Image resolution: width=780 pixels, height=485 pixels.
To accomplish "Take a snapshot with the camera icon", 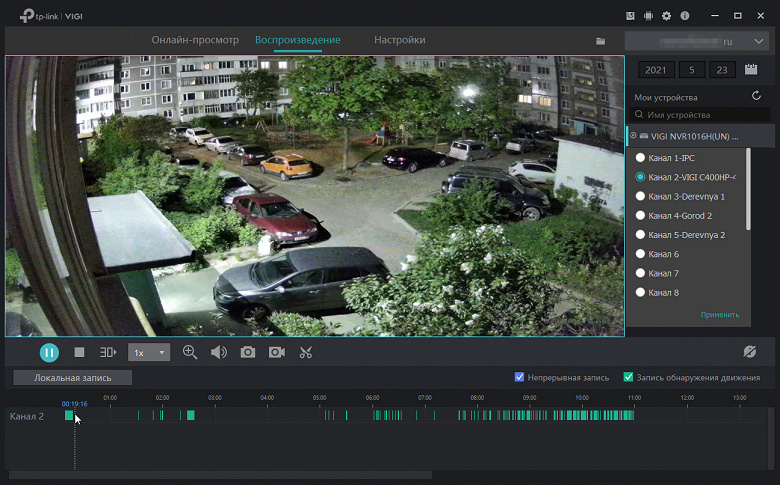I will pyautogui.click(x=247, y=352).
